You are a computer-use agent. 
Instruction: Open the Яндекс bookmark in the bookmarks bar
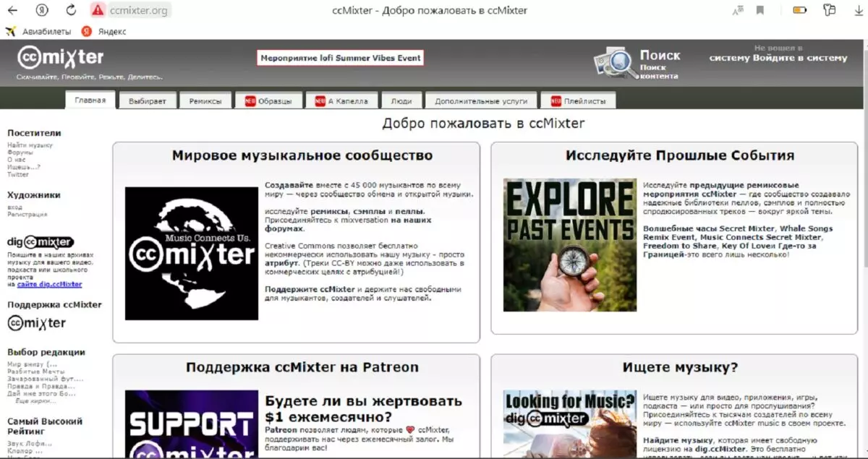[x=104, y=31]
